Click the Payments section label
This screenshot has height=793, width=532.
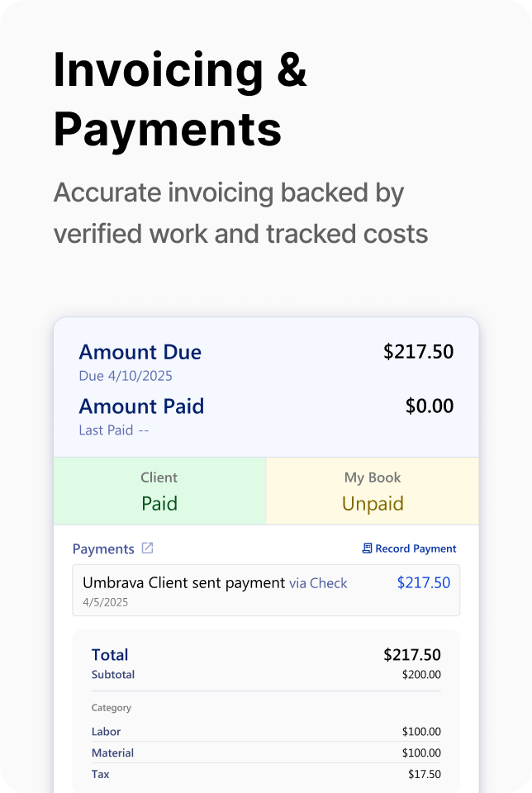pos(103,548)
